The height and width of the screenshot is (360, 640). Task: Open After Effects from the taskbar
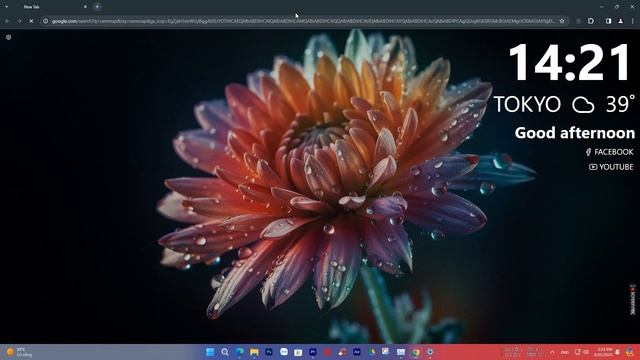(x=357, y=352)
